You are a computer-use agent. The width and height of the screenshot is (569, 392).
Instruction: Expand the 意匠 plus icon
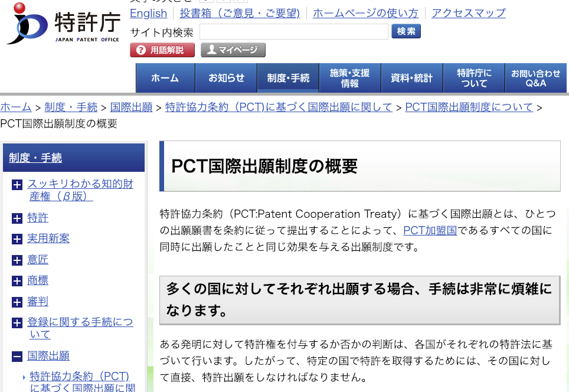17,260
